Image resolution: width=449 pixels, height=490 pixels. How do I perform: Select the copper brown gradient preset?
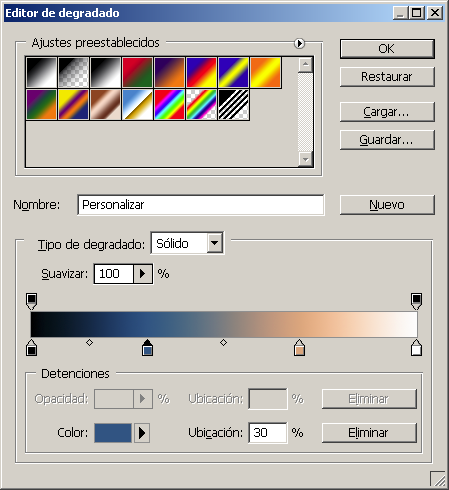(x=106, y=104)
